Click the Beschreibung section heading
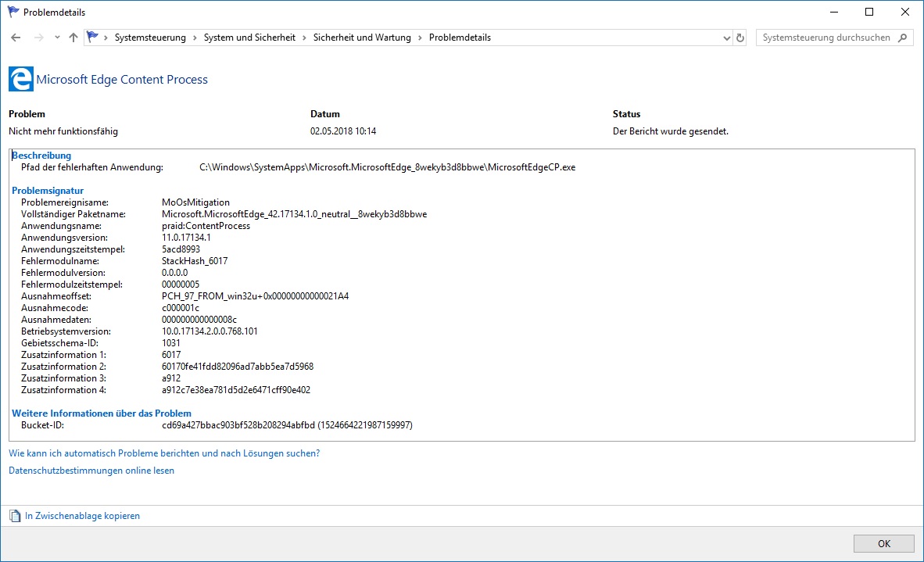Viewport: 924px width, 562px height. pyautogui.click(x=41, y=156)
